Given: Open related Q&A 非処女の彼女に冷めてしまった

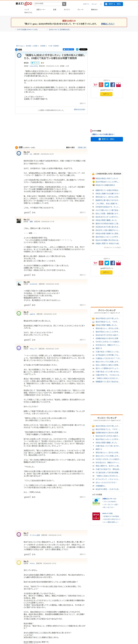Looking at the screenshot, I should (x=107, y=178).
